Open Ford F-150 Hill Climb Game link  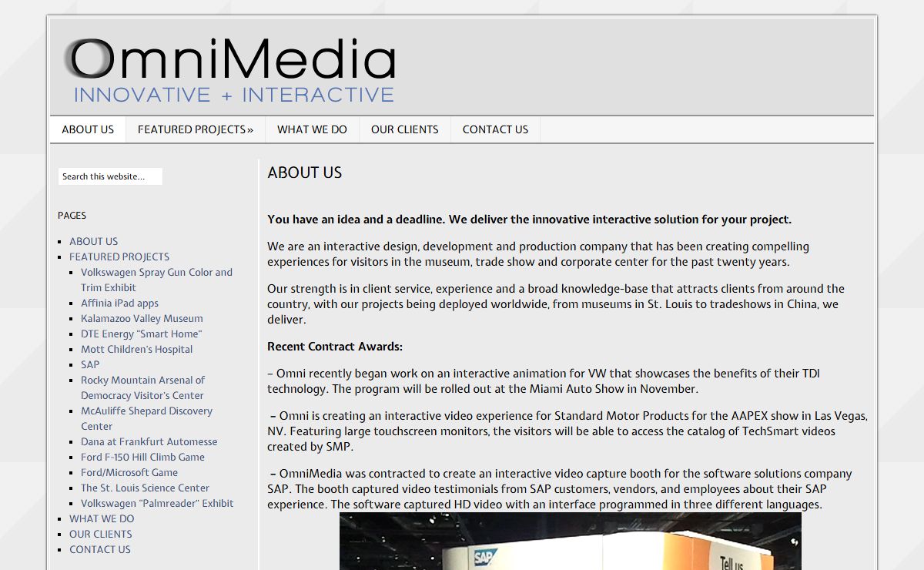143,457
